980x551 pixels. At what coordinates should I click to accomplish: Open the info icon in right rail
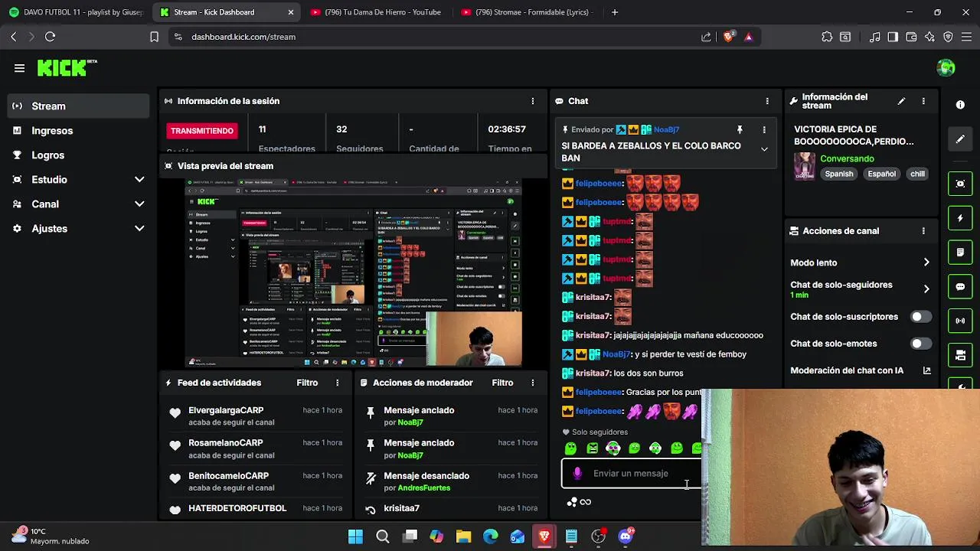point(960,104)
